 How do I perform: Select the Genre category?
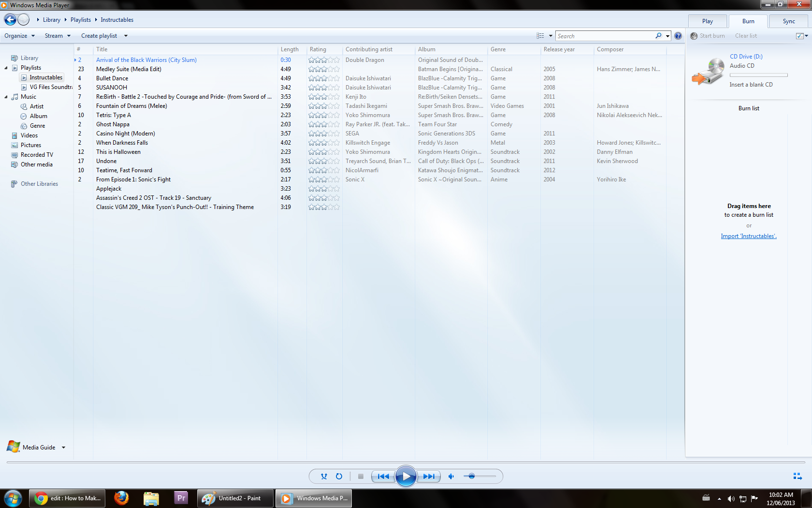point(37,126)
